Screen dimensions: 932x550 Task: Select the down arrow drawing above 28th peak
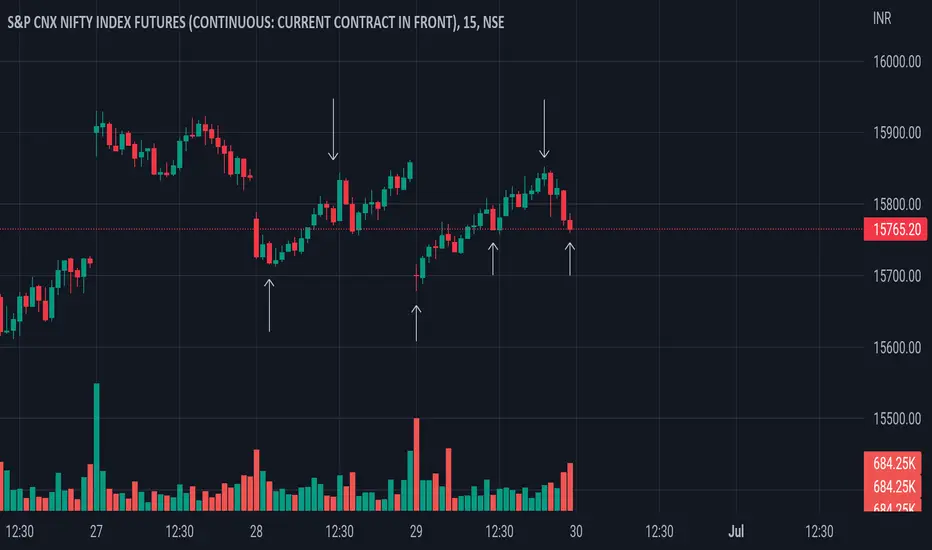coord(333,130)
